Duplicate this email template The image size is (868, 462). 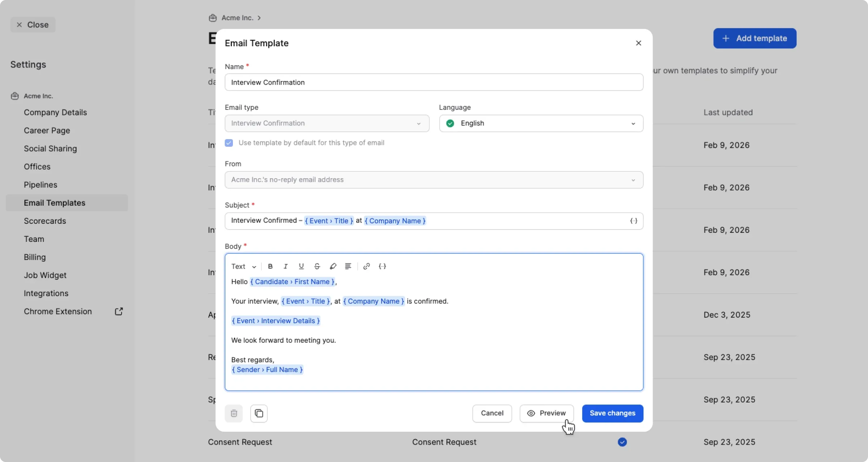pos(259,413)
